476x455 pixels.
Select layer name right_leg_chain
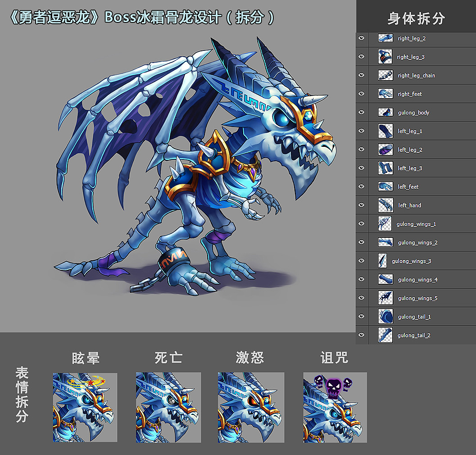(x=417, y=76)
